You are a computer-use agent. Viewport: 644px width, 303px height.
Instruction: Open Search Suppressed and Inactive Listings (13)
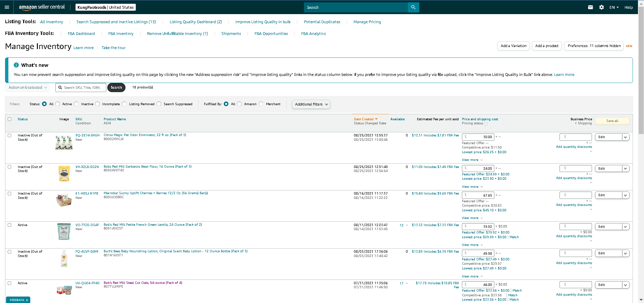click(116, 22)
